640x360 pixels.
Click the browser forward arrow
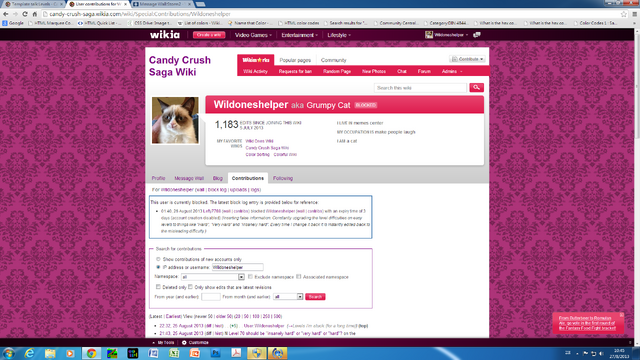click(x=15, y=14)
